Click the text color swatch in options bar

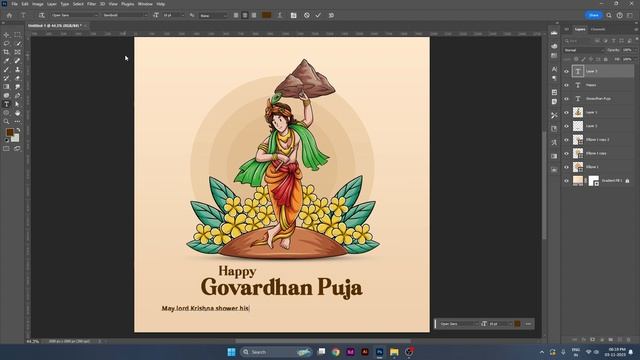click(267, 15)
